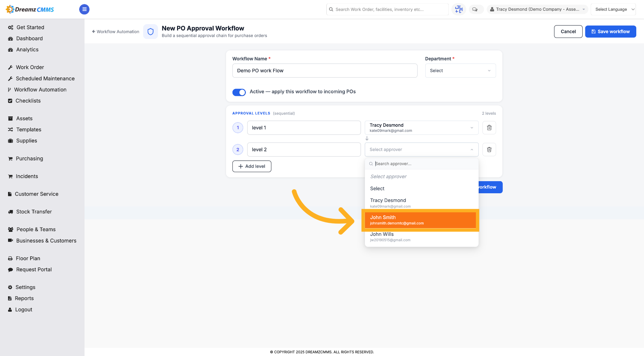This screenshot has width=644, height=356.
Task: Click the Add level button
Action: 252,166
